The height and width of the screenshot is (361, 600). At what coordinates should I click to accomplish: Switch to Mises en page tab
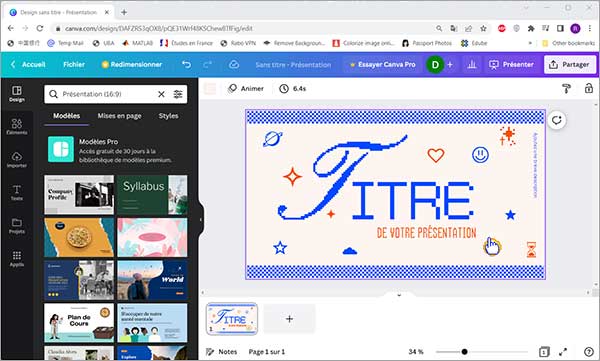coord(119,116)
